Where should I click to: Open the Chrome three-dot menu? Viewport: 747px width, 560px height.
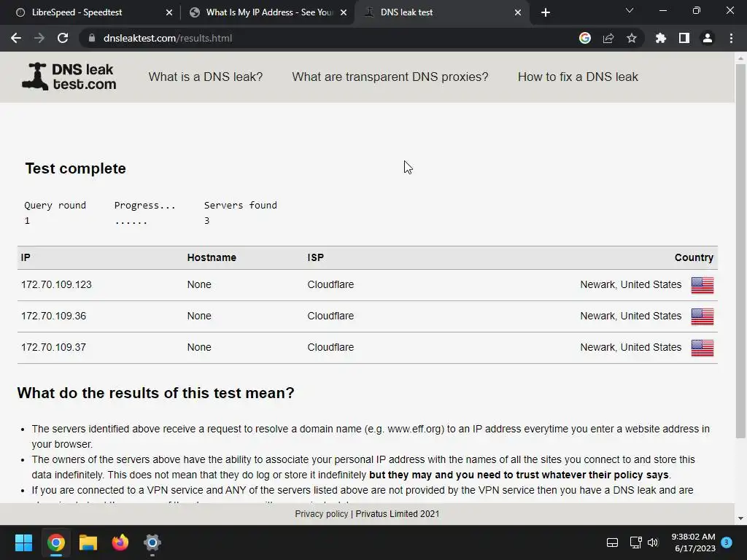pyautogui.click(x=731, y=38)
